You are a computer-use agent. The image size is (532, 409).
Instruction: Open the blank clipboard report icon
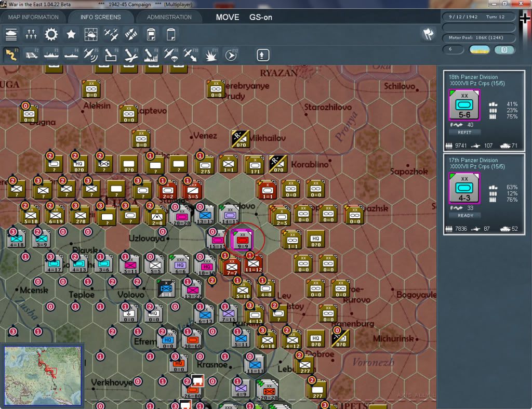point(171,35)
